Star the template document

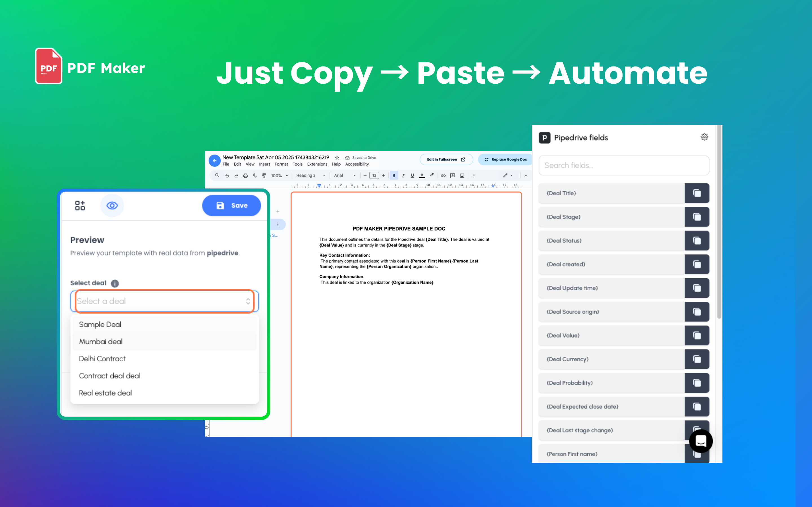click(x=337, y=158)
